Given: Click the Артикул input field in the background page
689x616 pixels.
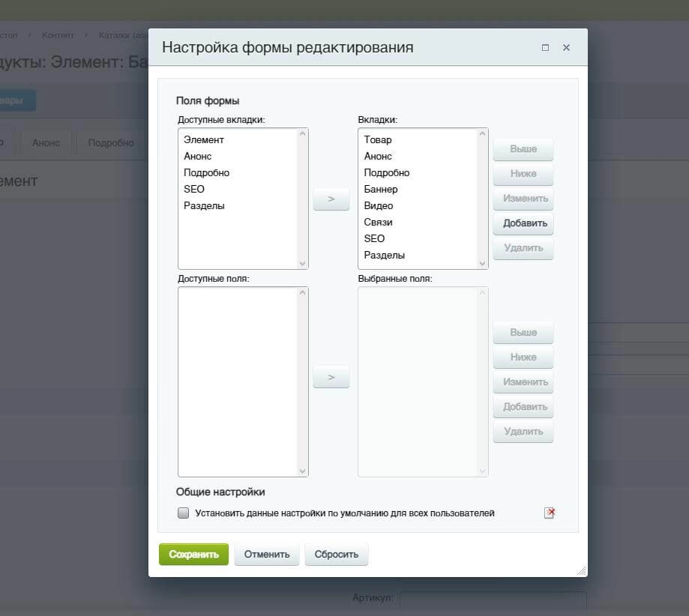Looking at the screenshot, I should tap(493, 600).
